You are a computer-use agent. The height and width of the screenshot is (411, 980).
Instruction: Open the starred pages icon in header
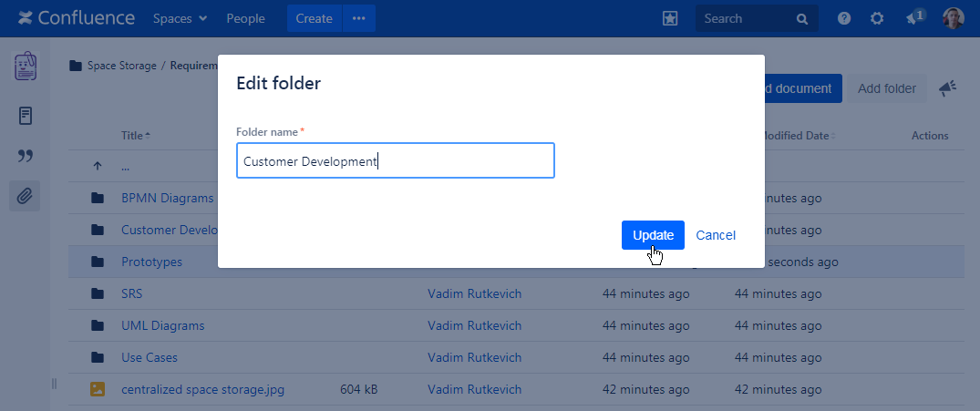coord(670,18)
